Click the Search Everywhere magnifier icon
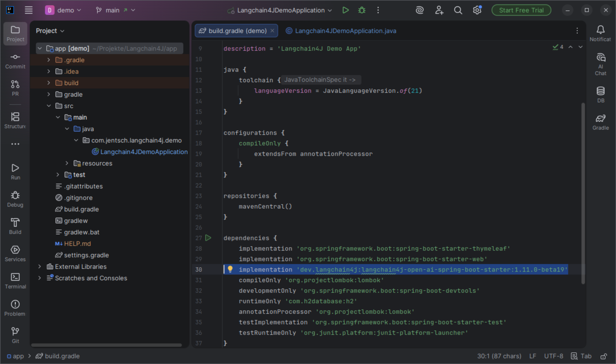The height and width of the screenshot is (364, 616). click(458, 10)
